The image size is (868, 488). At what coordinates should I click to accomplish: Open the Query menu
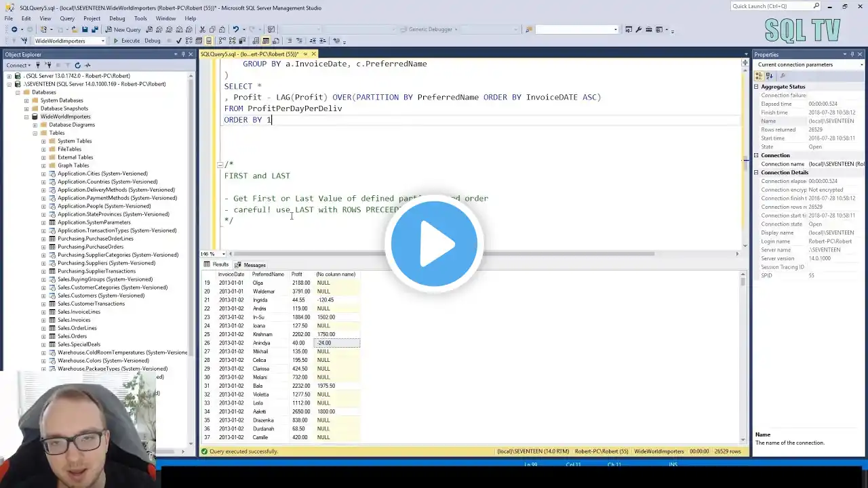pos(67,18)
